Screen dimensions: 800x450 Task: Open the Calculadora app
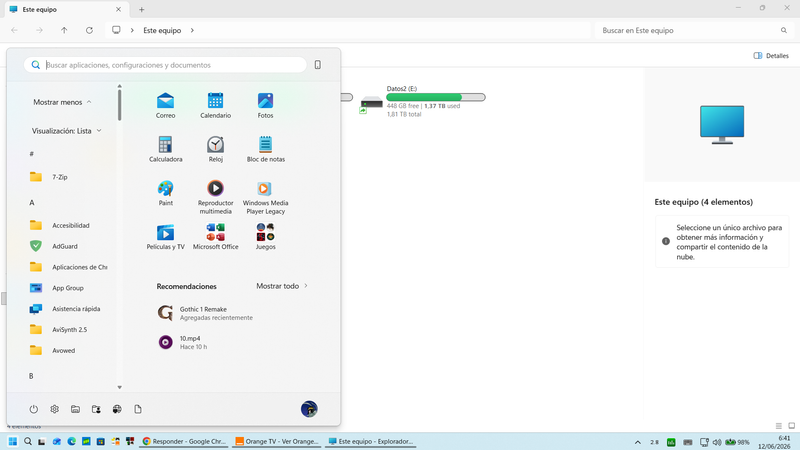[165, 149]
